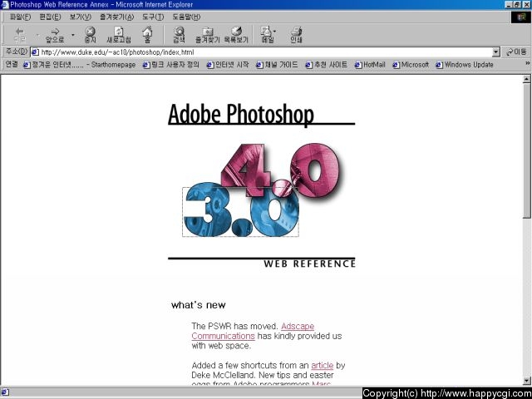The image size is (532, 399).
Task: Click the status bar page icon
Action: (5, 392)
